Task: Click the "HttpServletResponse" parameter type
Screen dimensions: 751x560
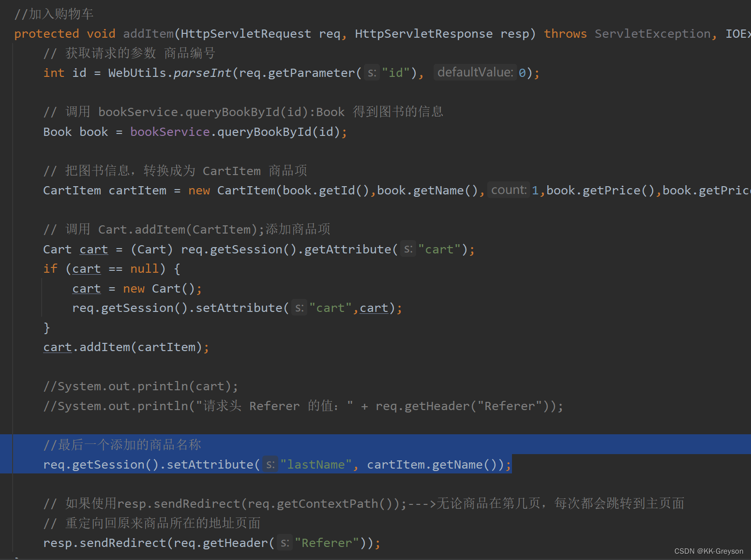Action: coord(424,34)
